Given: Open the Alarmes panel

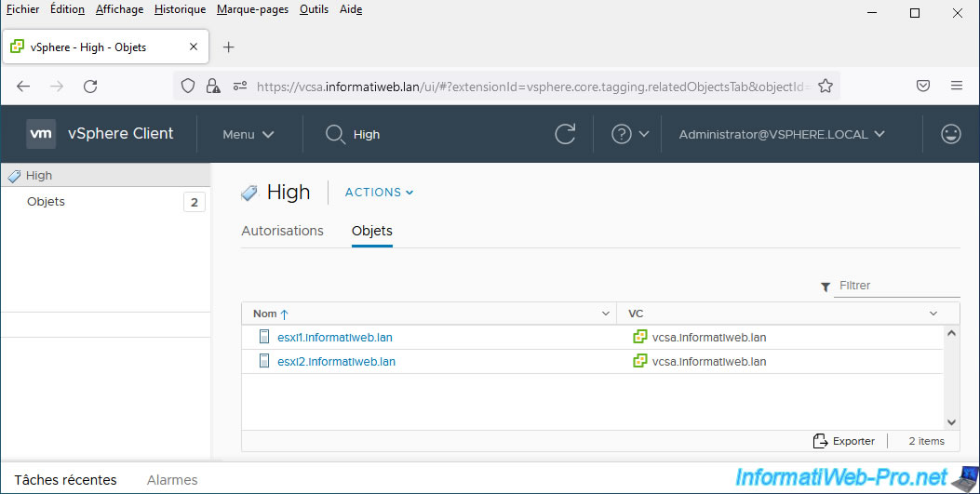Looking at the screenshot, I should coord(172,480).
